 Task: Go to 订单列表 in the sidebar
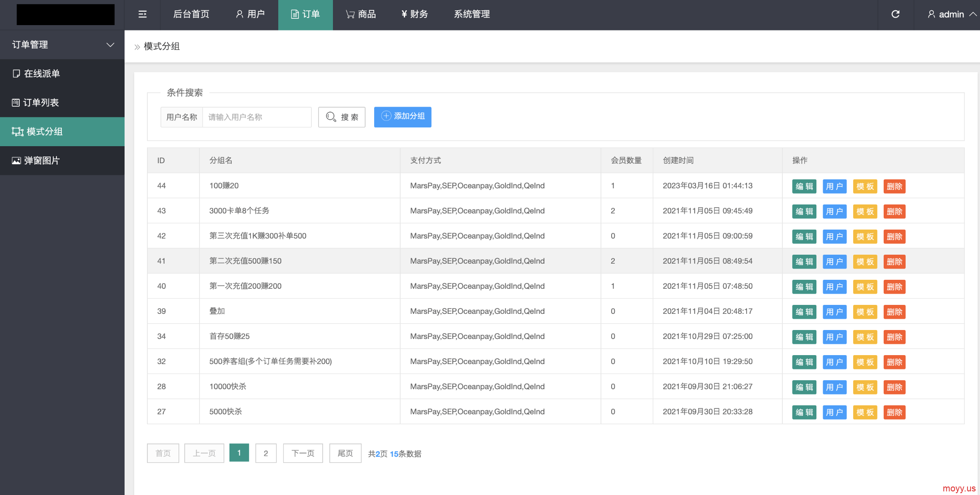click(x=62, y=103)
